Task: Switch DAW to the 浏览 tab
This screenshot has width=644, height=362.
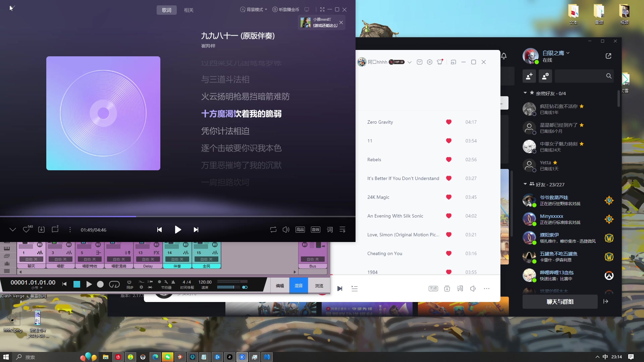Action: tap(319, 286)
